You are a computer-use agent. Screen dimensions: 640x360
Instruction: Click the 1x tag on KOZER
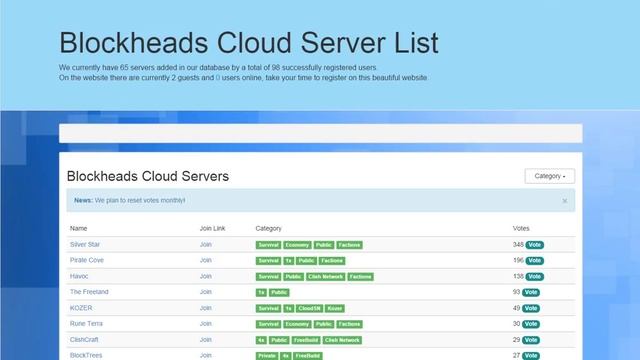coord(289,309)
